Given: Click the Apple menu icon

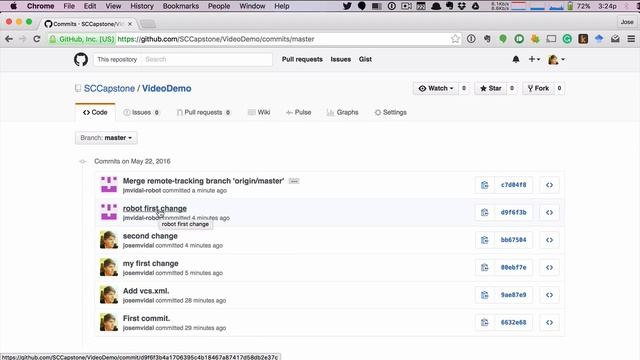Looking at the screenshot, I should pyautogui.click(x=13, y=6).
